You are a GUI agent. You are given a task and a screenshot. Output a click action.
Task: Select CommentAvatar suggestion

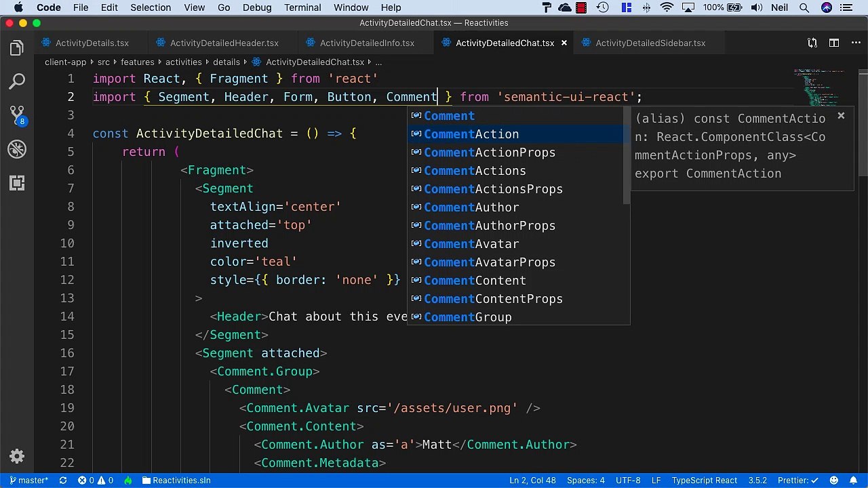tap(515, 244)
